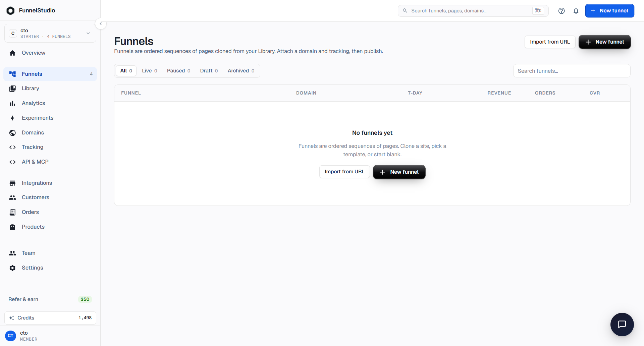Click the Integrations storefront icon
644x346 pixels.
coord(12,183)
